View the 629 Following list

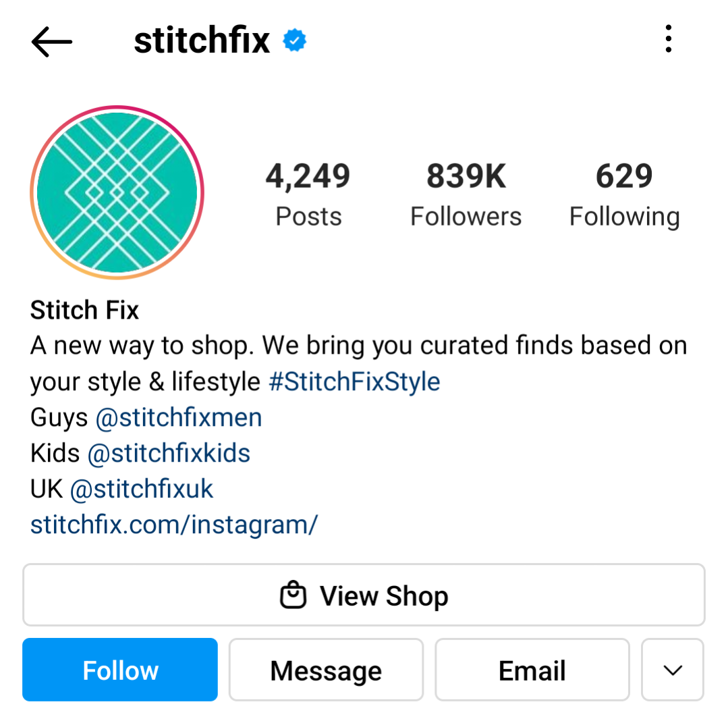click(x=625, y=195)
